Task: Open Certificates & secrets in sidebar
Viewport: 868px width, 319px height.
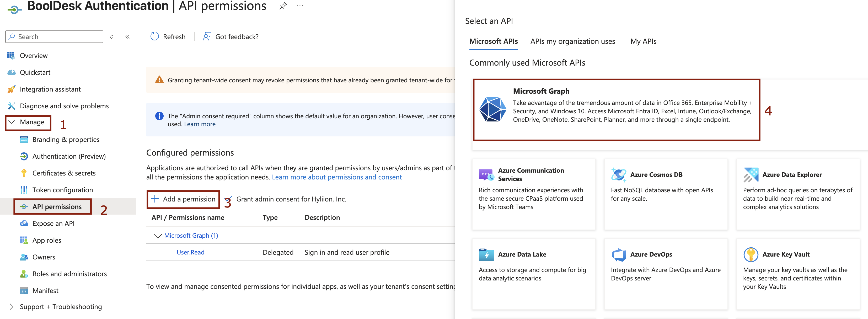Action: pyautogui.click(x=64, y=173)
